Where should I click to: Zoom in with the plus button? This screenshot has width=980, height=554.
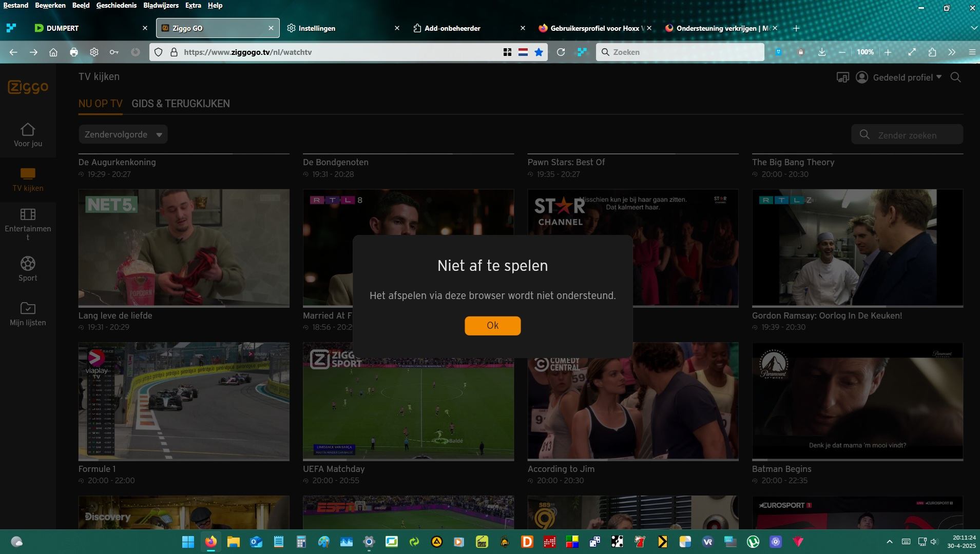coord(888,52)
